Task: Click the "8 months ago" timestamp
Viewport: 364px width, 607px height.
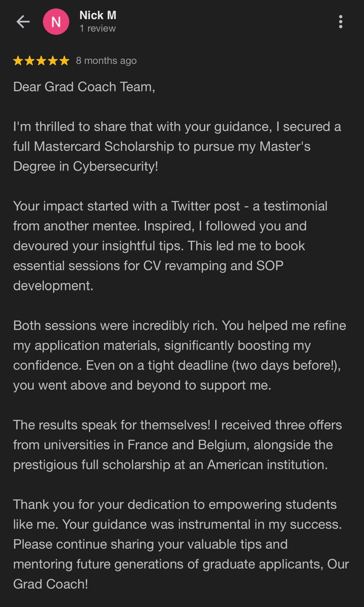Action: click(x=106, y=61)
